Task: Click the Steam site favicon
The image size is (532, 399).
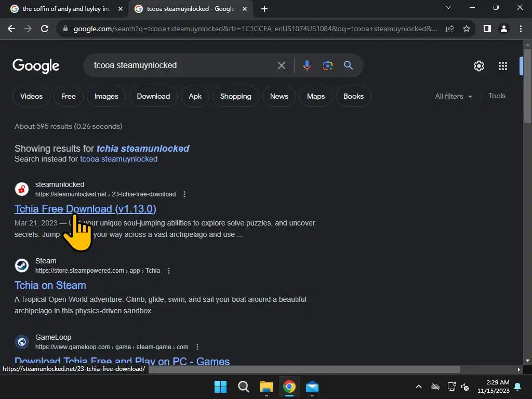Action: point(22,265)
